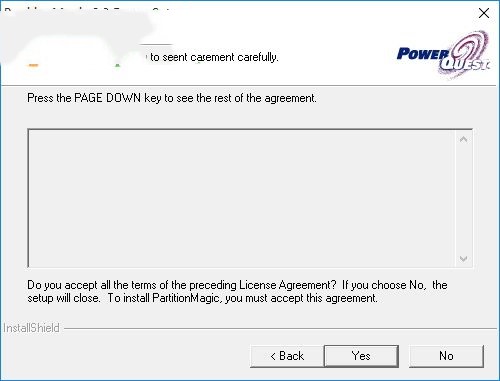Close the setup dialog with the X

pos(484,13)
